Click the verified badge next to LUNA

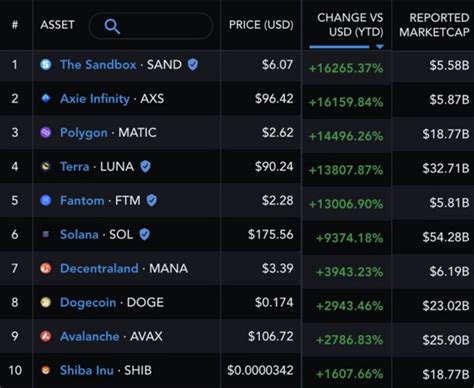[x=145, y=166]
